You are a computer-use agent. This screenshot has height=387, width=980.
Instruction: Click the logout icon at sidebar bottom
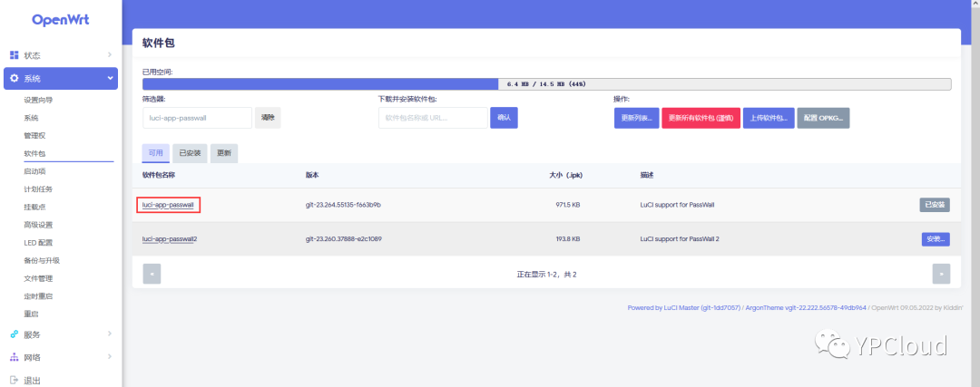(15, 380)
